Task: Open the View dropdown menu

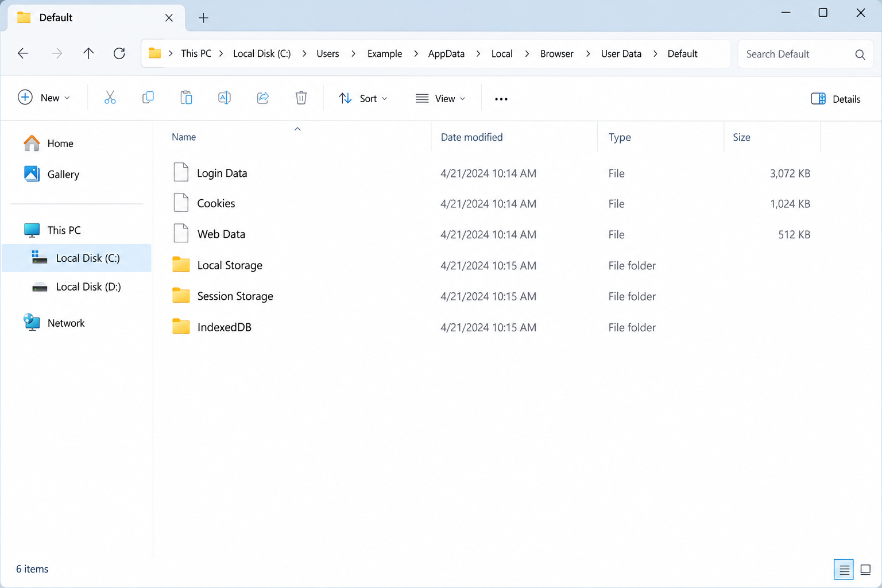Action: pyautogui.click(x=440, y=98)
